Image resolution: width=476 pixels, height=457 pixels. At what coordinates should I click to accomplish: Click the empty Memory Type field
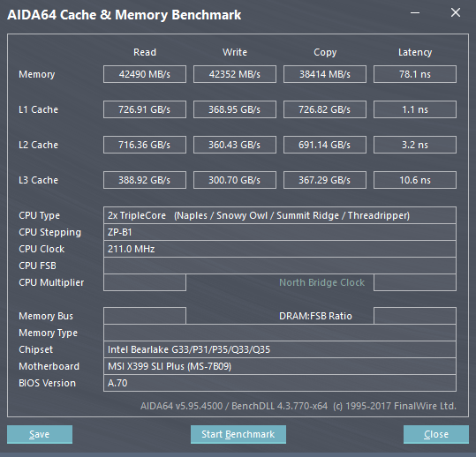click(280, 333)
